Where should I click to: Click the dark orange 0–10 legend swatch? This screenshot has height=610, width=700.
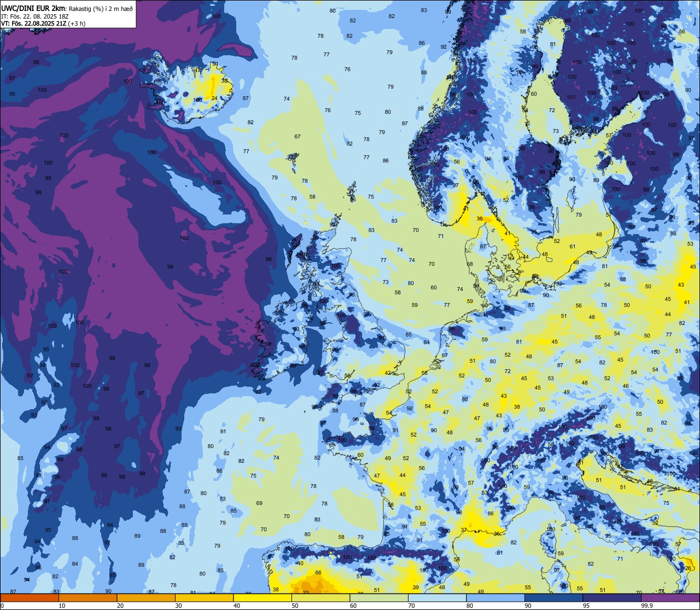click(30, 597)
